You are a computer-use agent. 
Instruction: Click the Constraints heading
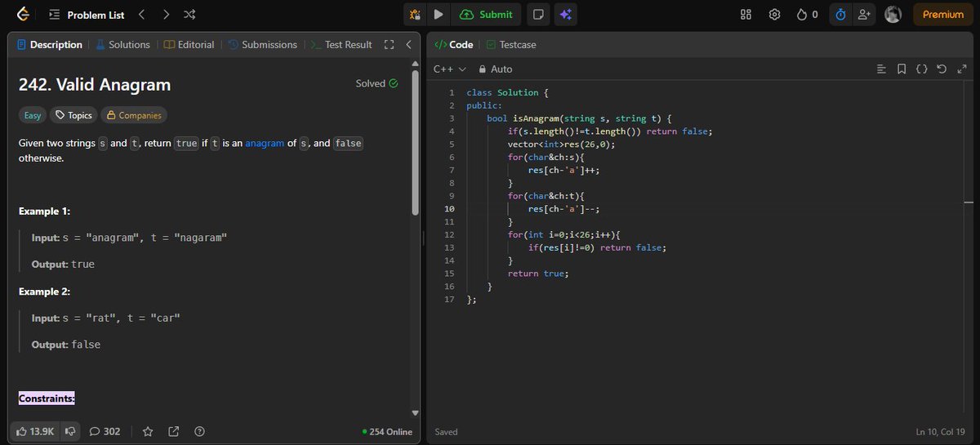coord(47,398)
